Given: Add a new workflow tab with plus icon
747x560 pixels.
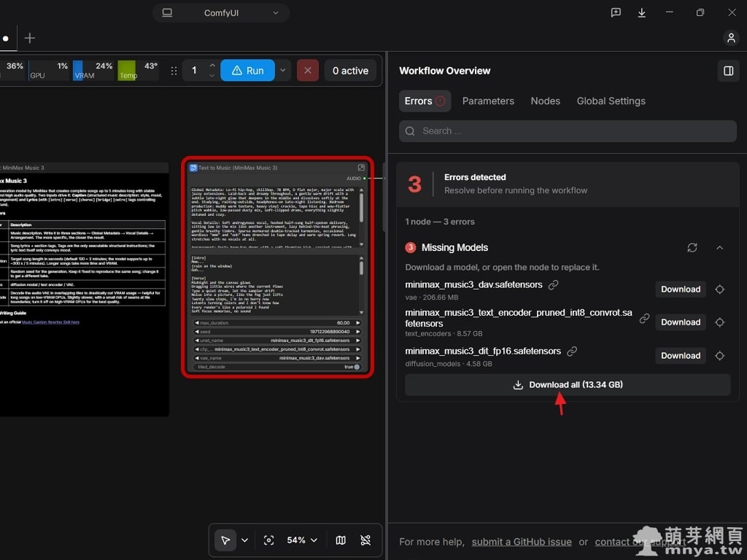Looking at the screenshot, I should 29,38.
